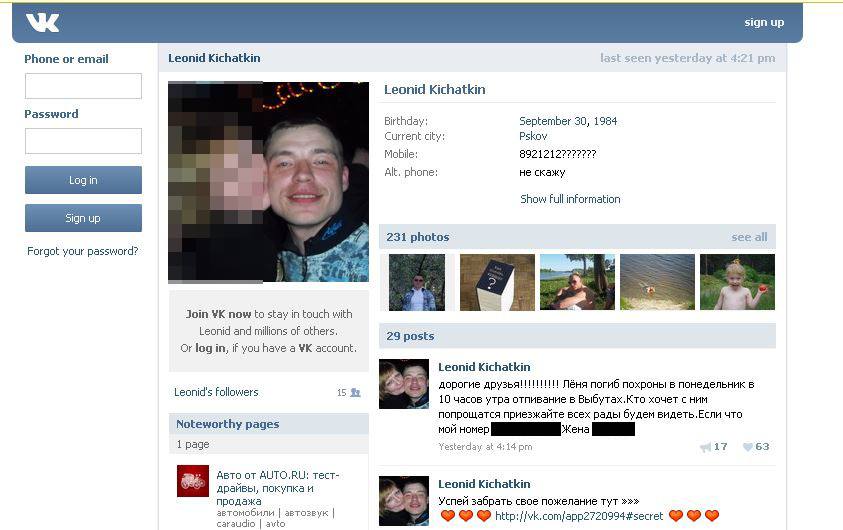Open the Noteworthy pages section

pyautogui.click(x=227, y=424)
